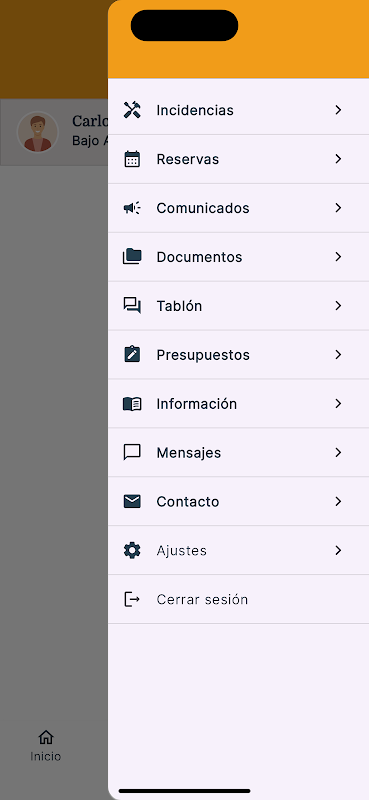Image resolution: width=369 pixels, height=800 pixels.
Task: Click the Contacto envelope icon
Action: pyautogui.click(x=132, y=502)
